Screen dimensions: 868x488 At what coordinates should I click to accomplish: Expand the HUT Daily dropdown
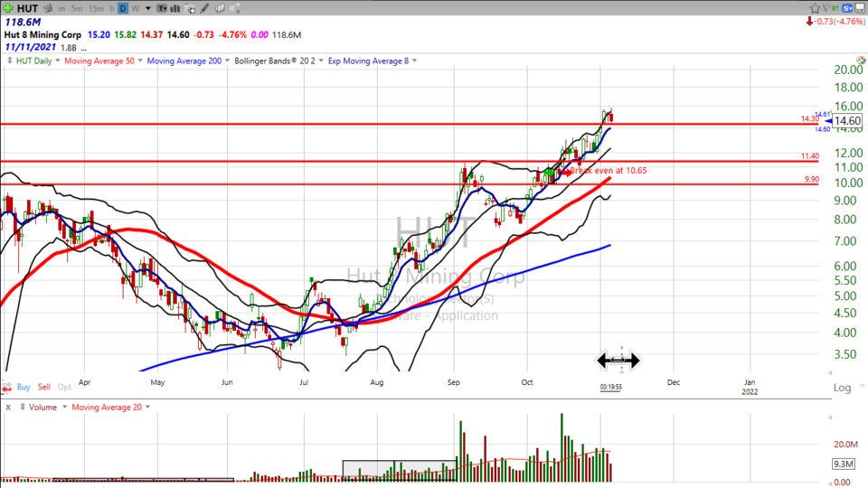coord(37,61)
